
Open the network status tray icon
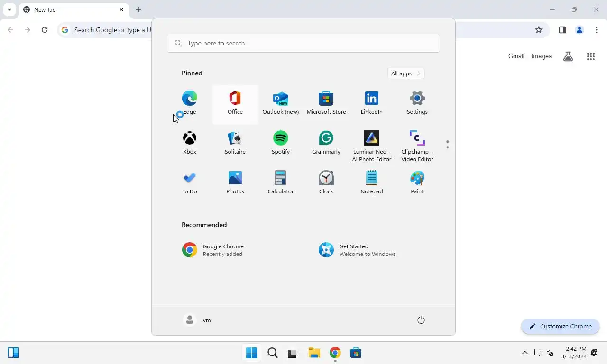(x=538, y=353)
